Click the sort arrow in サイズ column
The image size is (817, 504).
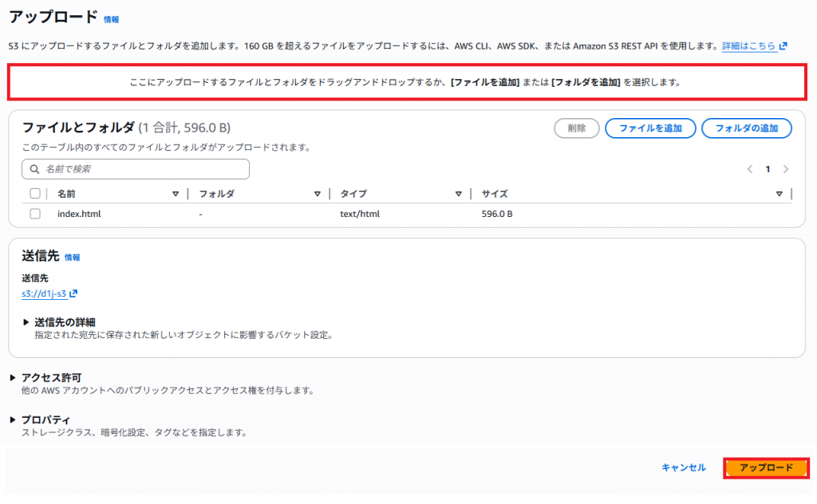tap(779, 194)
